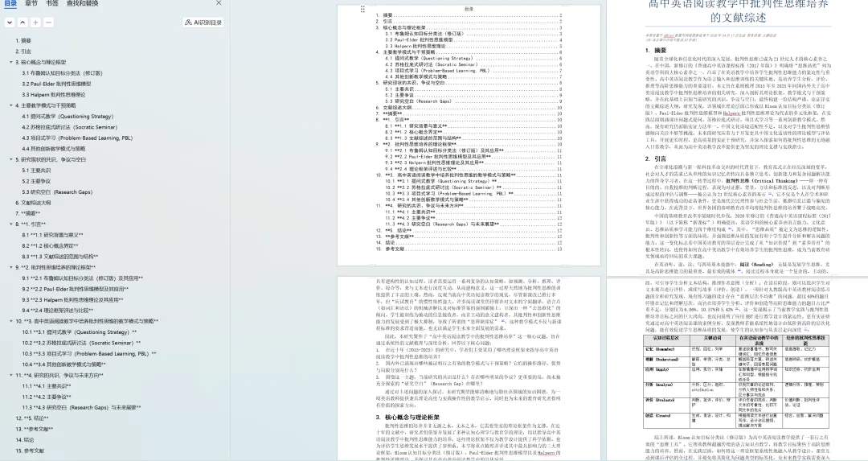The image size is (868, 461).
Task: Click the '目录' title on the contents page
Action: pyautogui.click(x=469, y=10)
